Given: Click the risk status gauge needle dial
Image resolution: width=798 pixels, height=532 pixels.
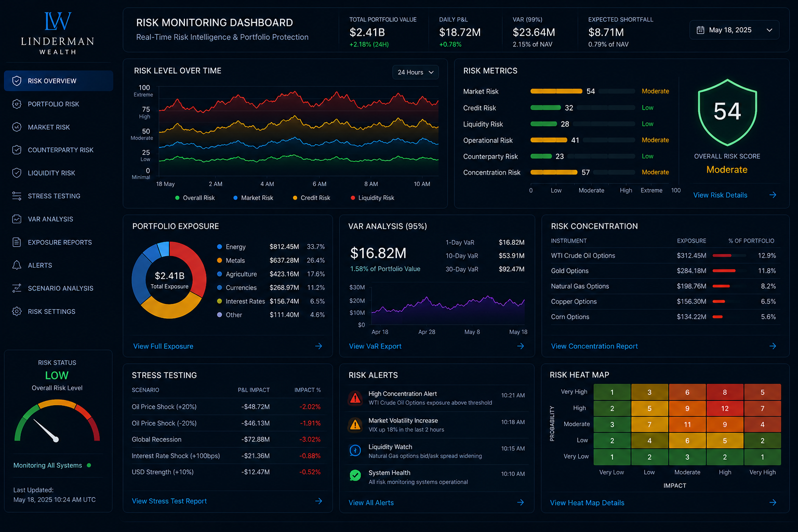Looking at the screenshot, I should point(57,421).
